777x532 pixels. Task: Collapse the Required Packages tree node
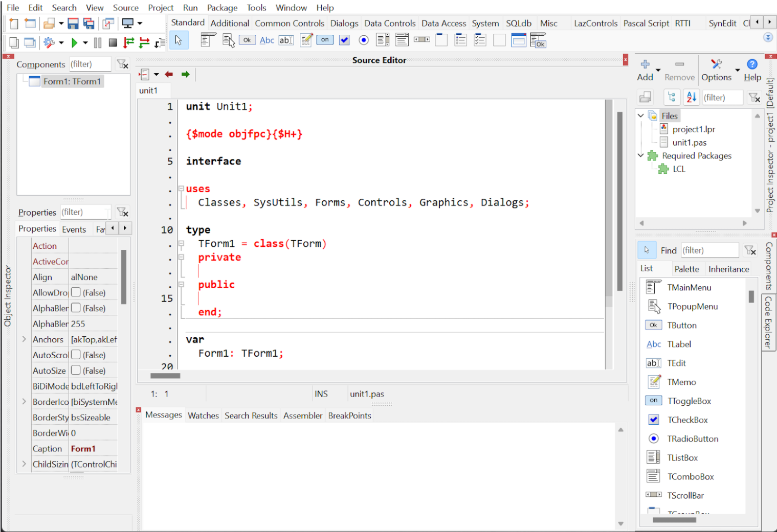pyautogui.click(x=640, y=155)
